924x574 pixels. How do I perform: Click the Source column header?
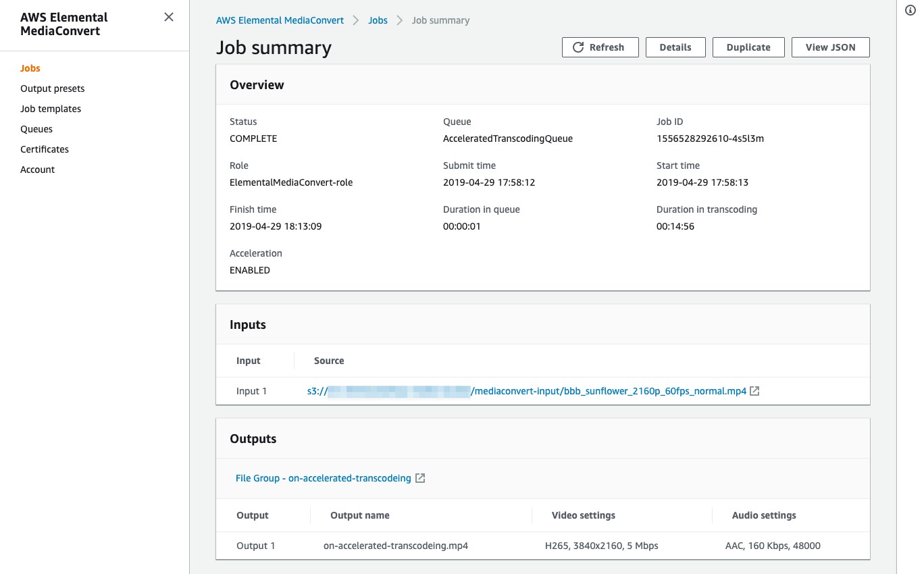point(329,361)
